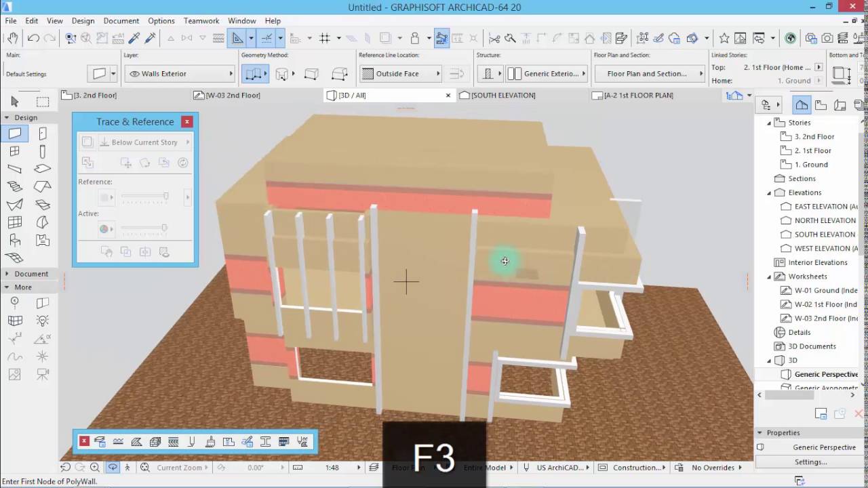Click the Undo arrow icon
Viewport: 868px width, 488px height.
[x=33, y=38]
